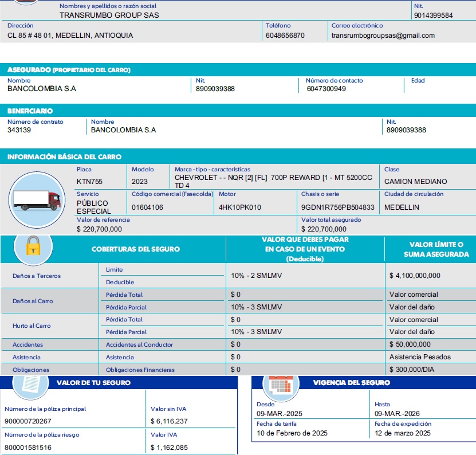The width and height of the screenshot is (476, 455).
Task: Open the transrumbogroupsas@gmail.com email address
Action: tap(383, 36)
